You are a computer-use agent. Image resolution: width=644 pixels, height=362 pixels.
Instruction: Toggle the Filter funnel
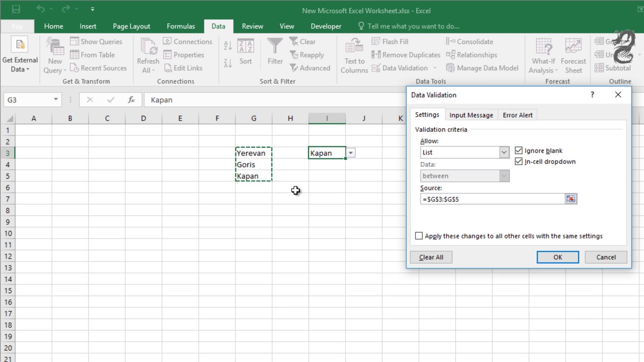pos(275,52)
